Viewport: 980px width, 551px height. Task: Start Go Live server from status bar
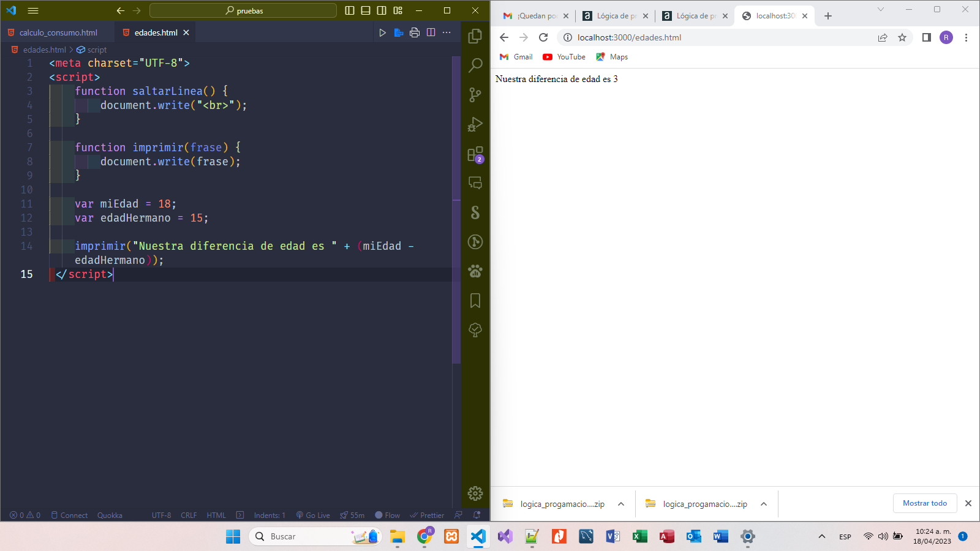tap(313, 515)
